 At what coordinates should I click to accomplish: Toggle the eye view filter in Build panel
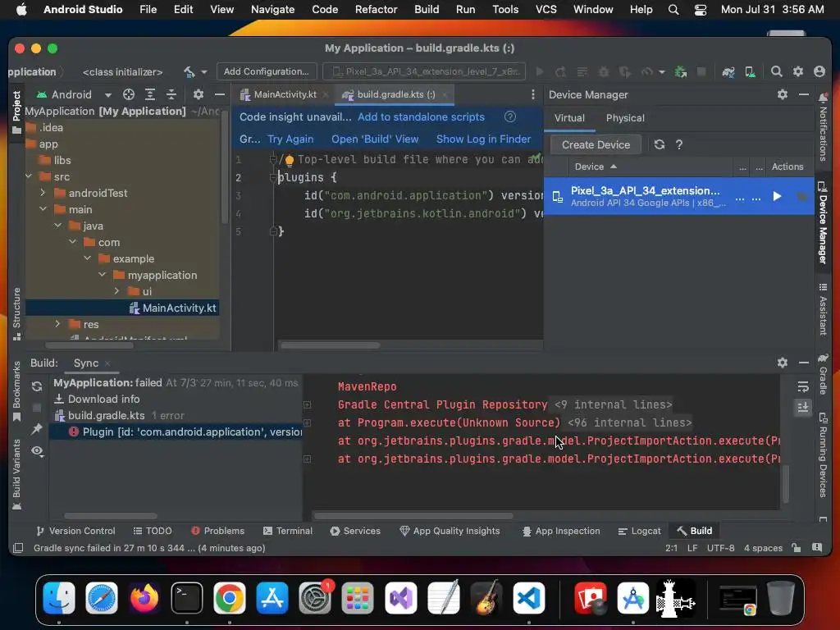37,451
